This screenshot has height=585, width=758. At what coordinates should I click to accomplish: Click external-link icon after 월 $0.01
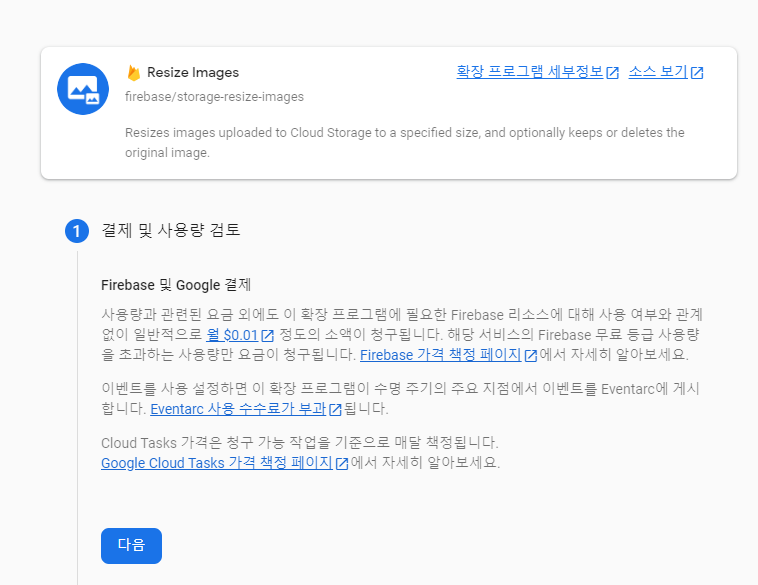tap(267, 335)
